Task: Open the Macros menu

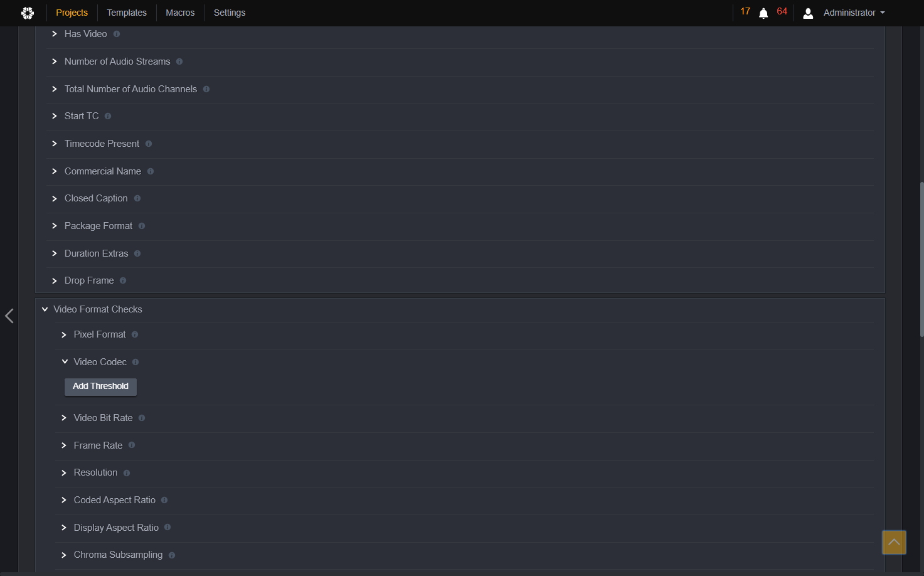Action: click(x=180, y=13)
